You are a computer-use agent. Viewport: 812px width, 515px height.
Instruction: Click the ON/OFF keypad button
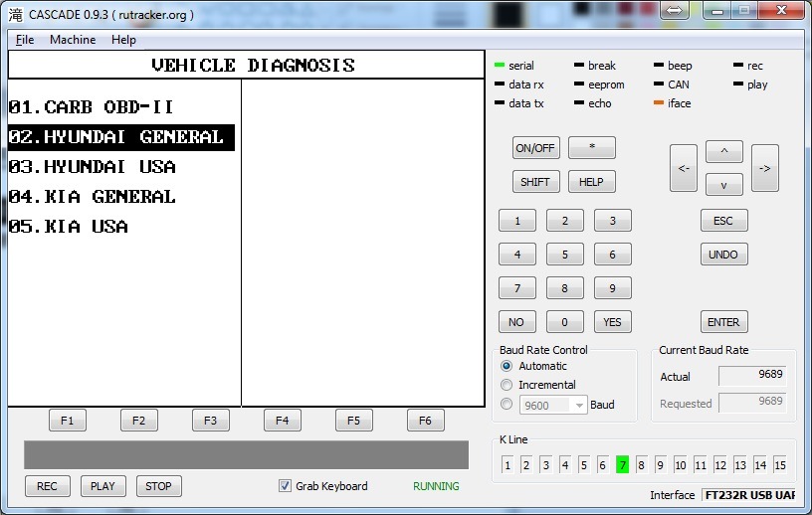(x=535, y=148)
